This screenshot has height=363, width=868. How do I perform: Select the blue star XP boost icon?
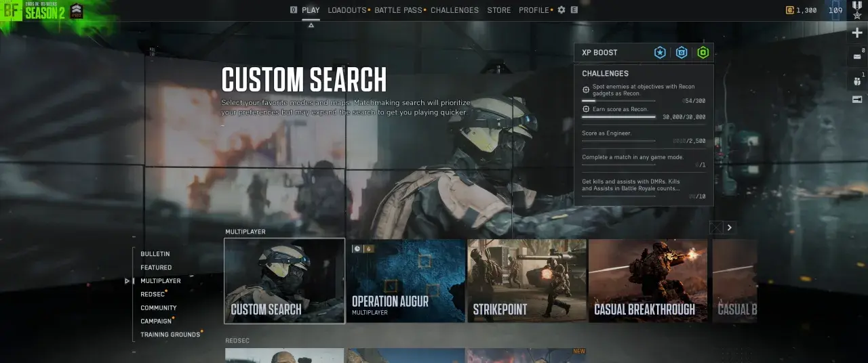click(x=660, y=53)
